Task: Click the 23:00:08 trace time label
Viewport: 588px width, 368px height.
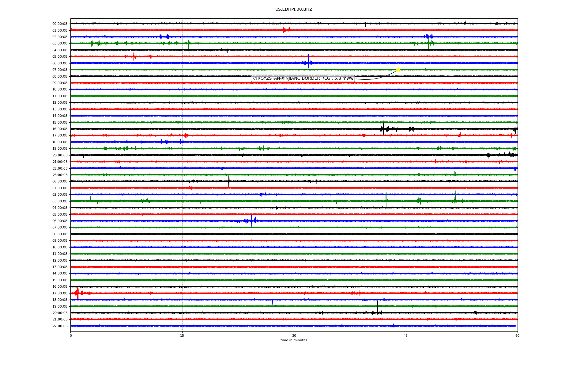Action: [x=60, y=175]
